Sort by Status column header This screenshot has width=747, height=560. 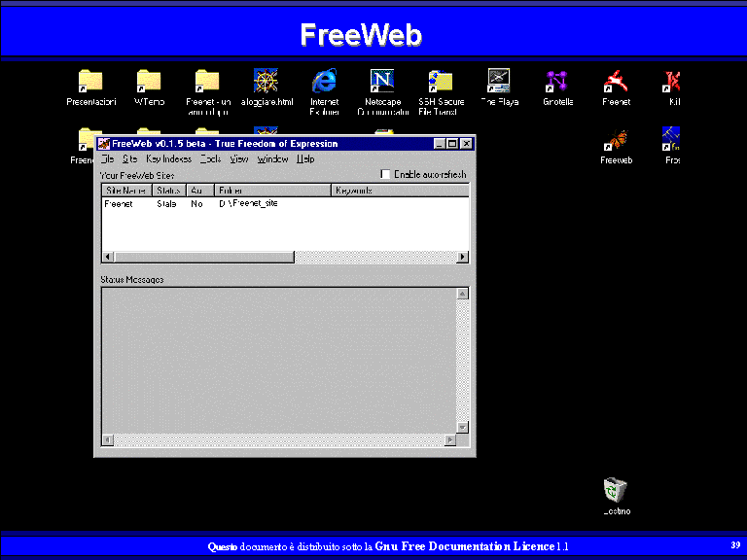click(x=169, y=191)
